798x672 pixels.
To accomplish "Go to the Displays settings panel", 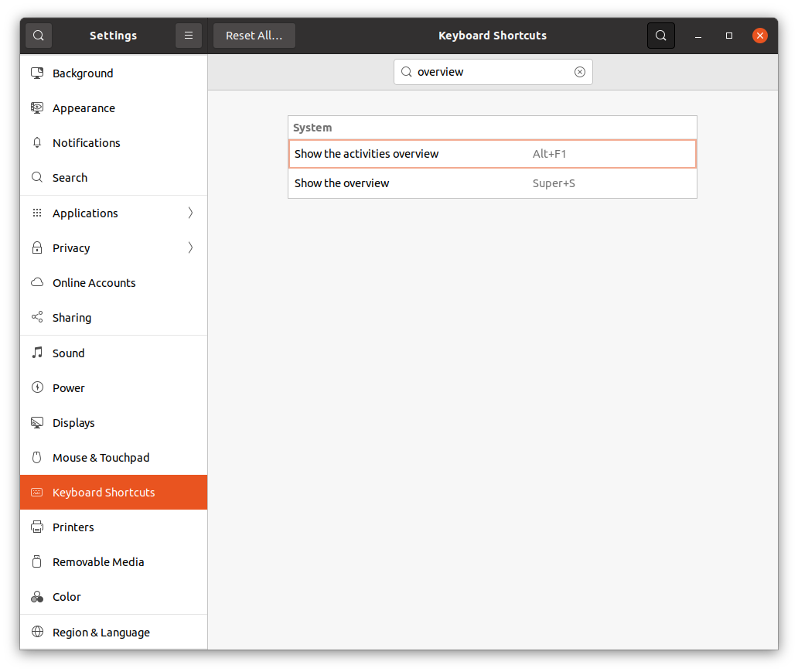I will coord(73,423).
